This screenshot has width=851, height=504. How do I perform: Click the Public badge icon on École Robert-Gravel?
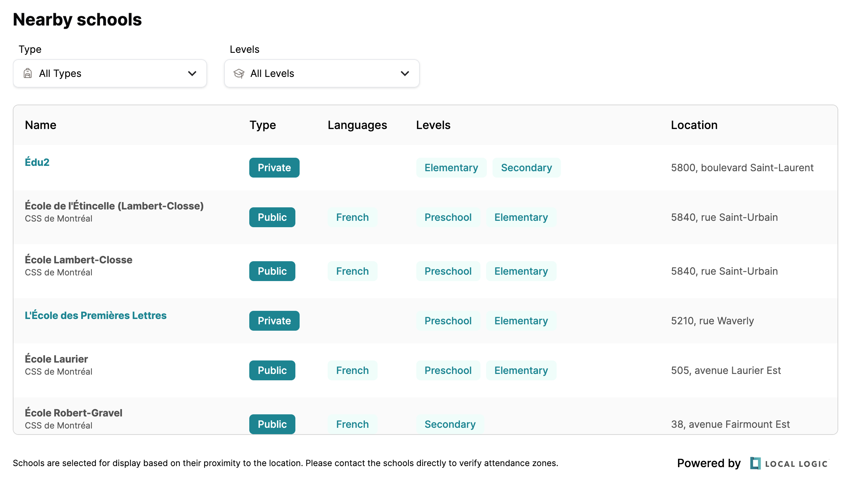click(x=272, y=424)
